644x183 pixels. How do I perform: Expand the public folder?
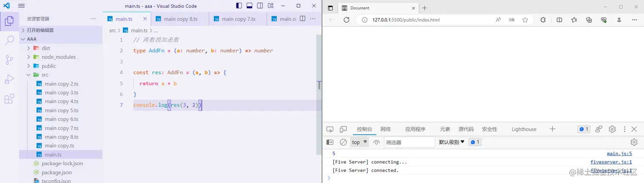point(60,66)
